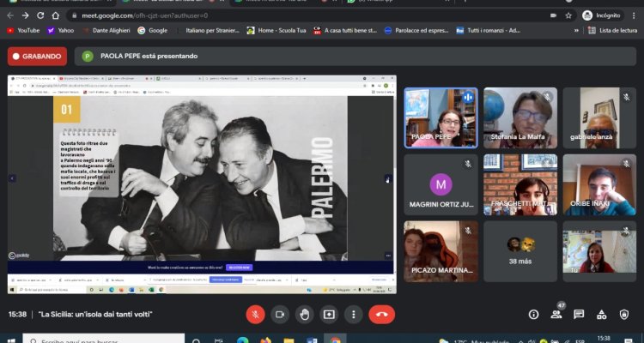Screen dimensions: 644x343
Task: Click the presentation's three-dot corner button
Action: point(388,256)
